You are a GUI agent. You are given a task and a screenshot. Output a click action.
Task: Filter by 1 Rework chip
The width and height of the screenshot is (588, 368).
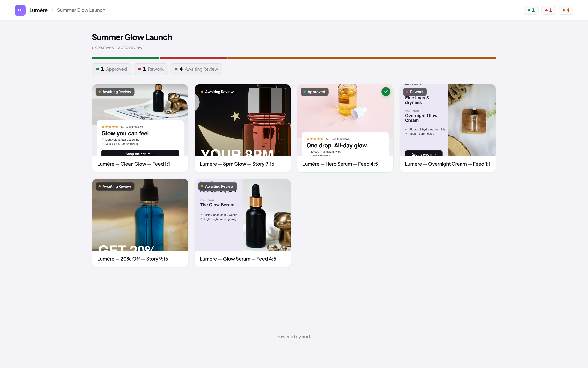pyautogui.click(x=151, y=69)
